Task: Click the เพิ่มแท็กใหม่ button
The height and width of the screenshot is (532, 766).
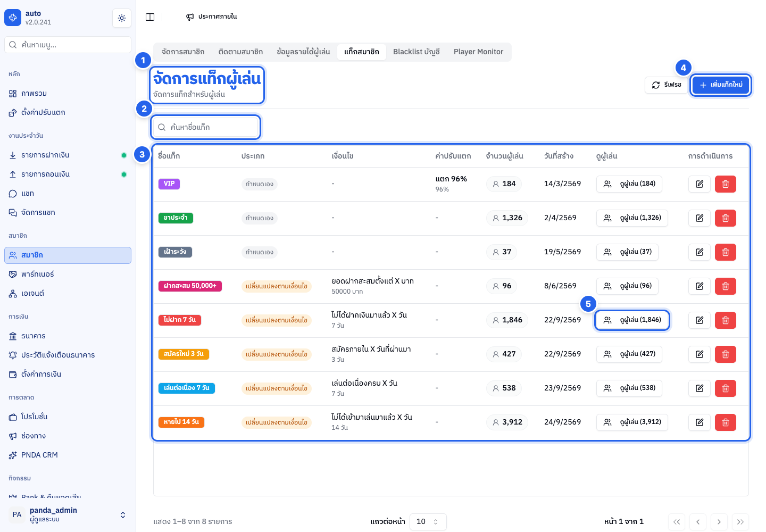Action: [721, 85]
